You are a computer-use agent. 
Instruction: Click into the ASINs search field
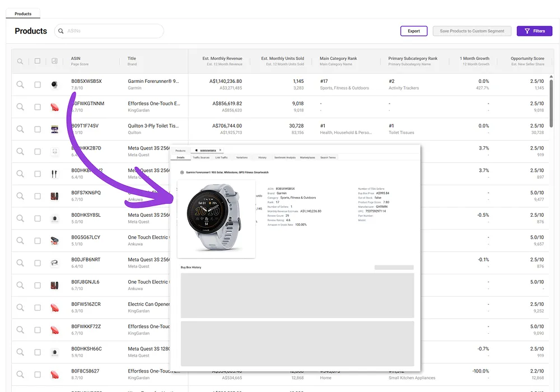[112, 31]
